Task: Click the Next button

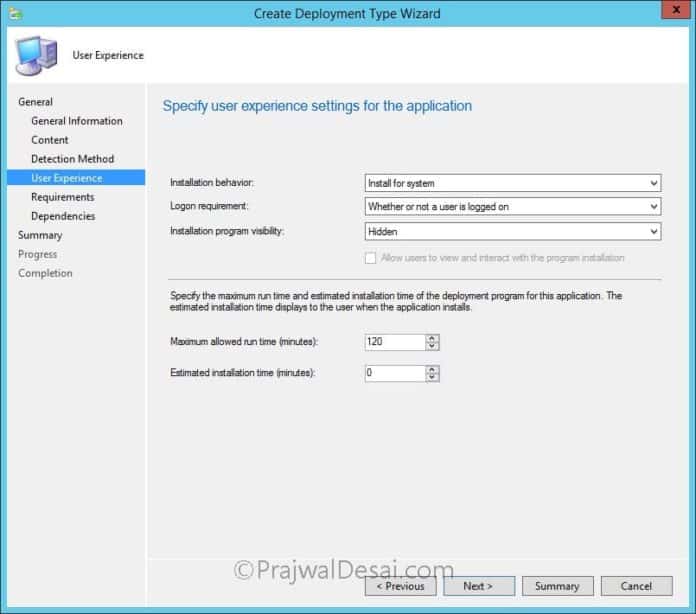Action: coord(479,586)
